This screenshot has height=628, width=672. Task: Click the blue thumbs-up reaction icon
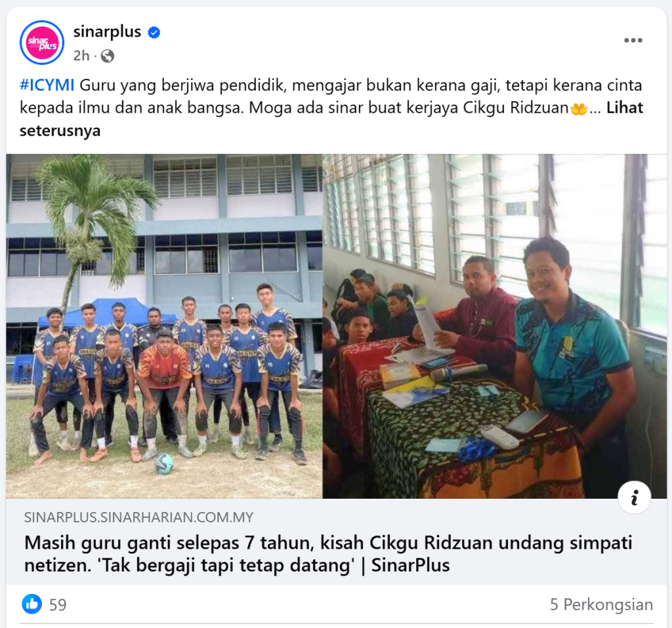(31, 604)
